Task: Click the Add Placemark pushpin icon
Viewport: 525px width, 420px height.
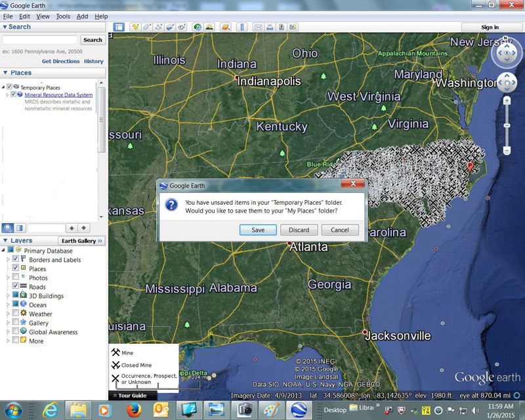Action: click(135, 27)
